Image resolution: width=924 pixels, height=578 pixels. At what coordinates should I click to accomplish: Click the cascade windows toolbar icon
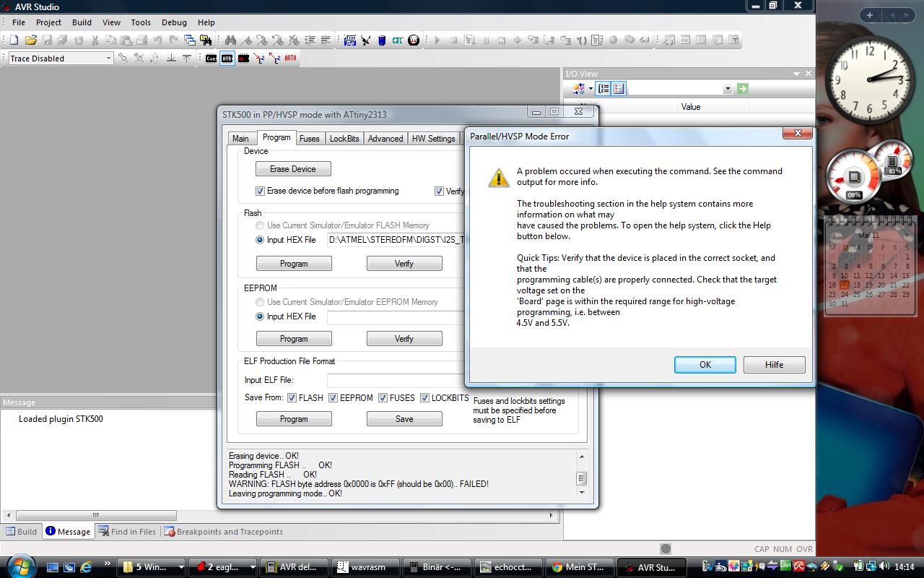(189, 40)
